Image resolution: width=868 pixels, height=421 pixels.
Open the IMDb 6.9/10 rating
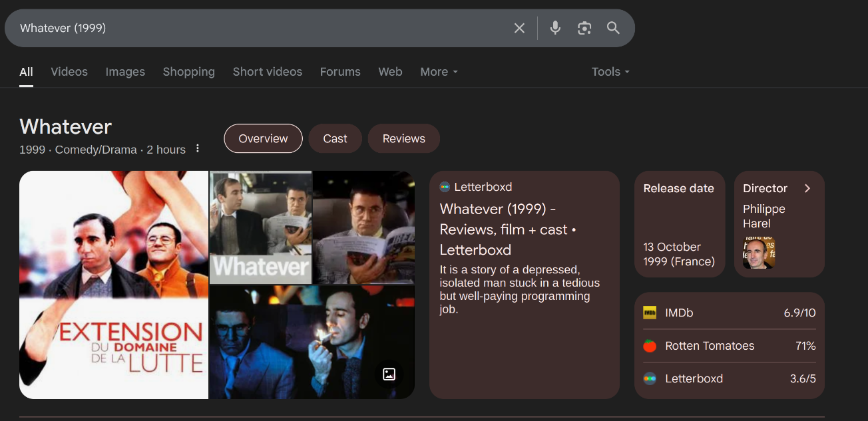[x=730, y=313]
